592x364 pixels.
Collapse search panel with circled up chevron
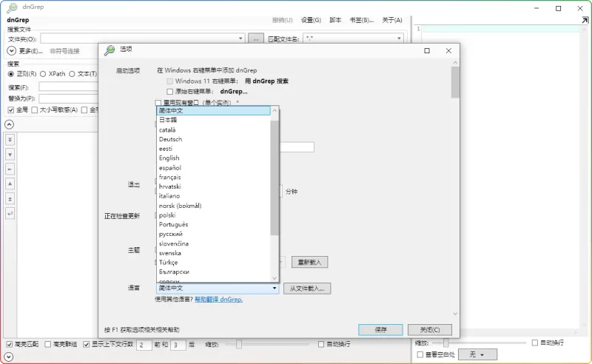tap(9, 124)
